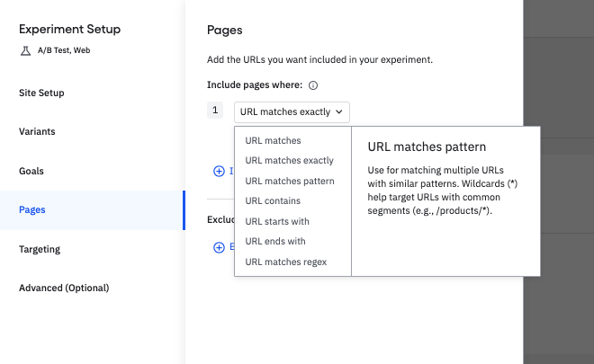Viewport: 594px width, 364px height.
Task: Switch to the Goals section
Action: [x=31, y=171]
